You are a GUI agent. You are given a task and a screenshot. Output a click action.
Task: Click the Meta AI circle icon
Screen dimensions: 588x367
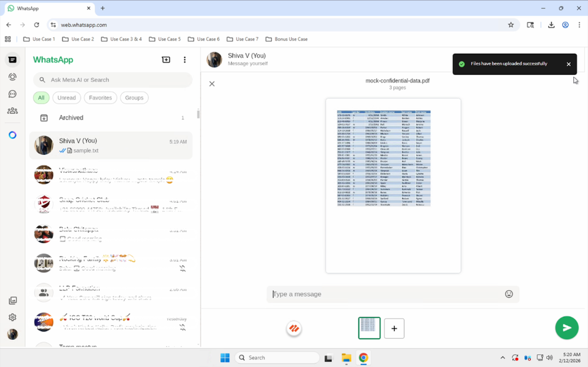click(x=12, y=135)
